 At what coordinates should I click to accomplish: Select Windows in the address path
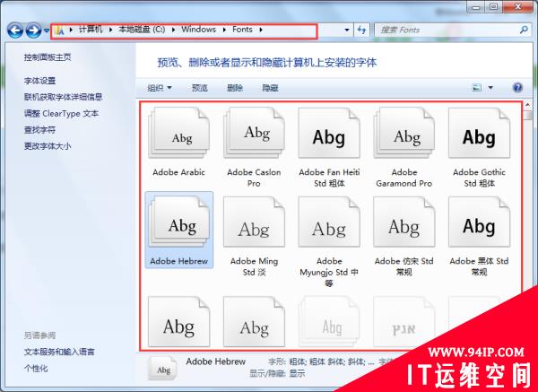pos(199,30)
